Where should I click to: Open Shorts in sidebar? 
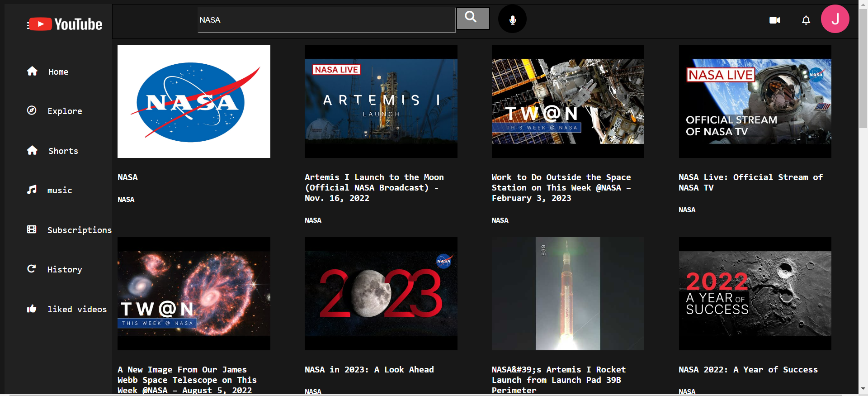(63, 151)
